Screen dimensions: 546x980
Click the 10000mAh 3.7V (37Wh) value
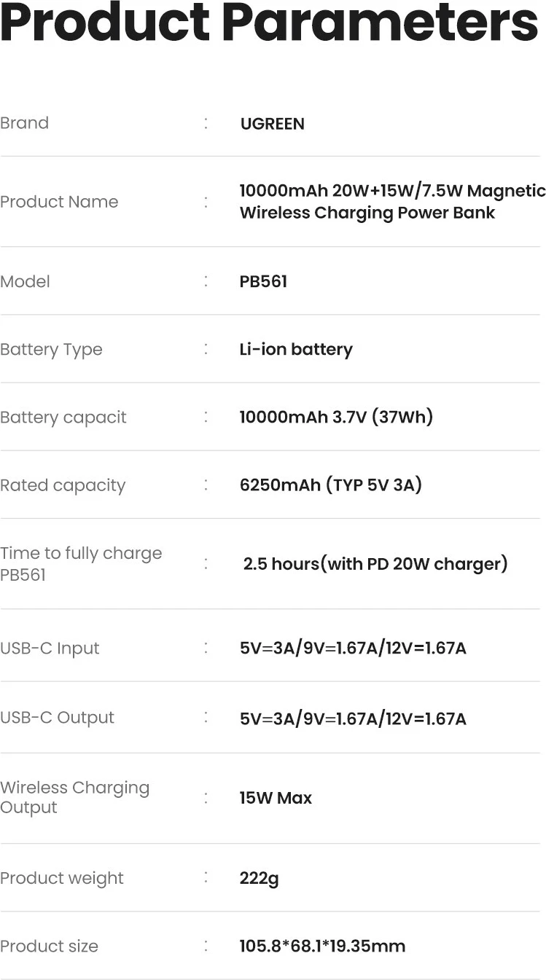point(336,418)
